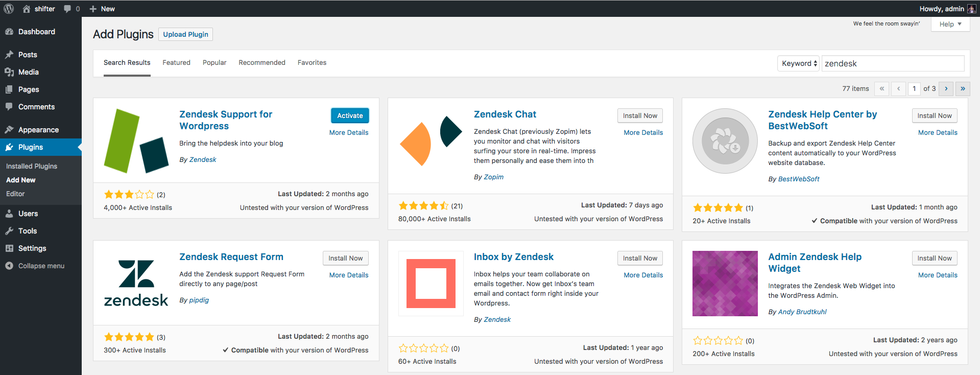
Task: Open the shifter site home icon
Action: tap(27, 9)
